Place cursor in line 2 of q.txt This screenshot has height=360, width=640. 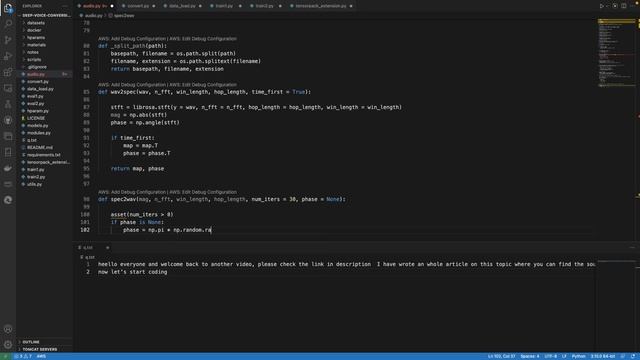[132, 272]
